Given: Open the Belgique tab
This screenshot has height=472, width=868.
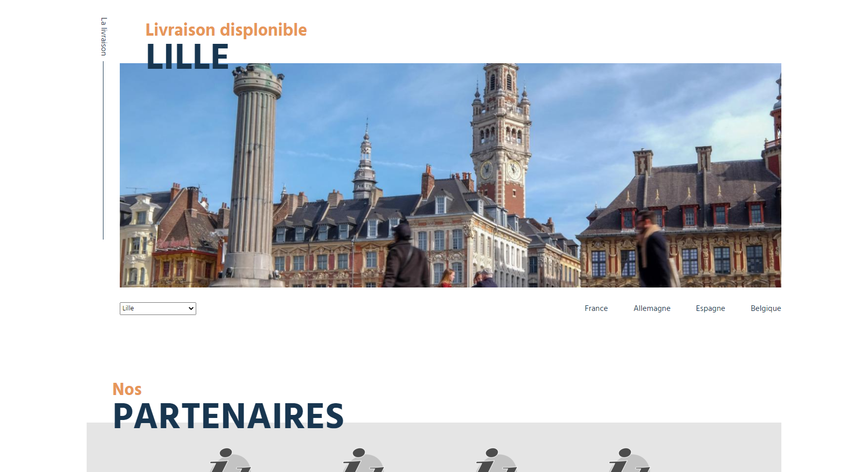Looking at the screenshot, I should tap(766, 308).
